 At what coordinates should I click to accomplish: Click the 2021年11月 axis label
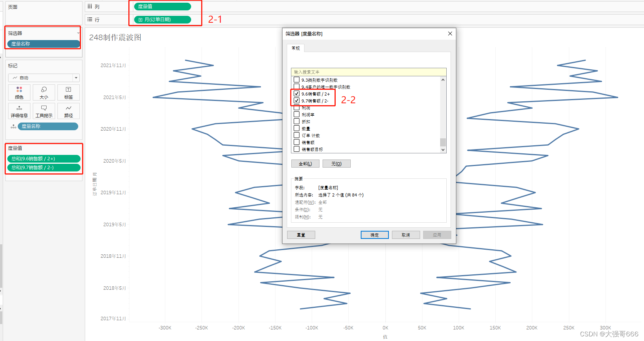(x=113, y=66)
